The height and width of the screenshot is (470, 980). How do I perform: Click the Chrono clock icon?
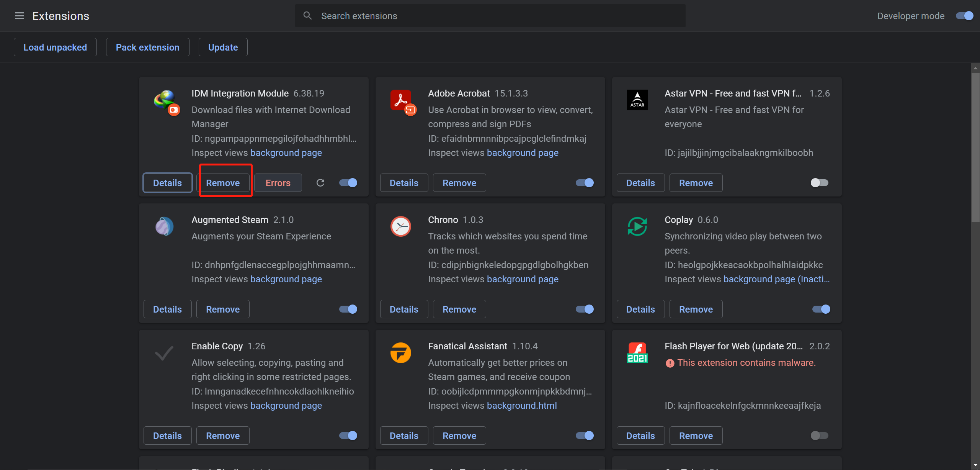[400, 226]
